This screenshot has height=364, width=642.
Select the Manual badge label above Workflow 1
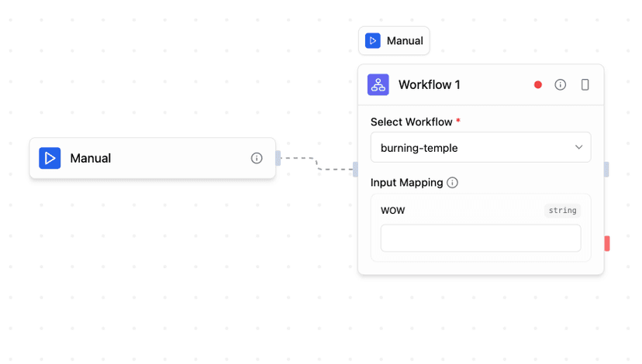pos(405,41)
